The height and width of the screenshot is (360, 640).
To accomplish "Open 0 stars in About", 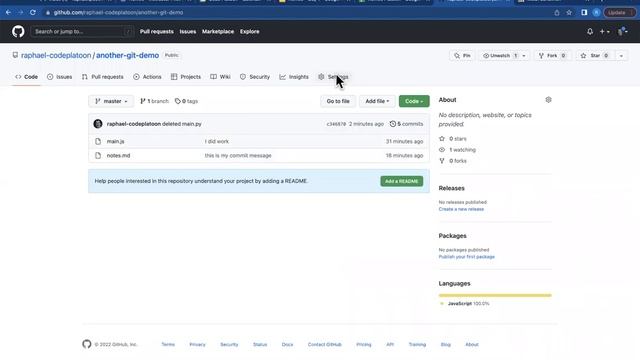I will pos(453,139).
